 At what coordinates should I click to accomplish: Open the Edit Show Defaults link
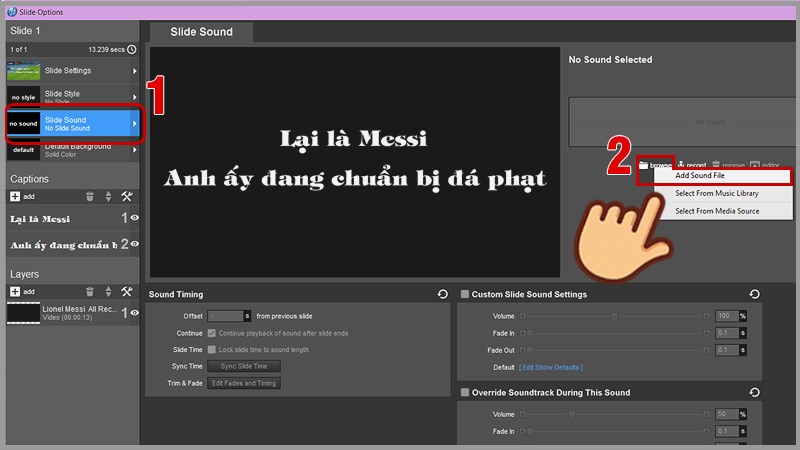pos(551,367)
